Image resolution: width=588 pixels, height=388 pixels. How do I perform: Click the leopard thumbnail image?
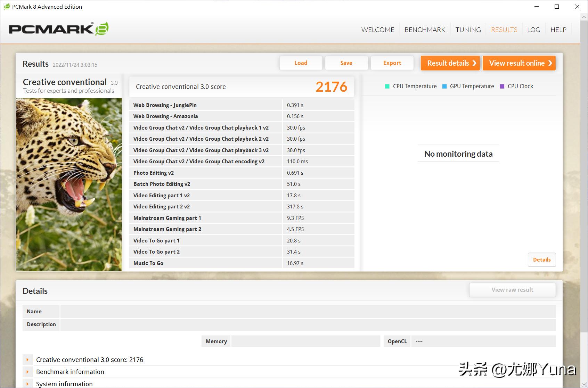pos(69,184)
